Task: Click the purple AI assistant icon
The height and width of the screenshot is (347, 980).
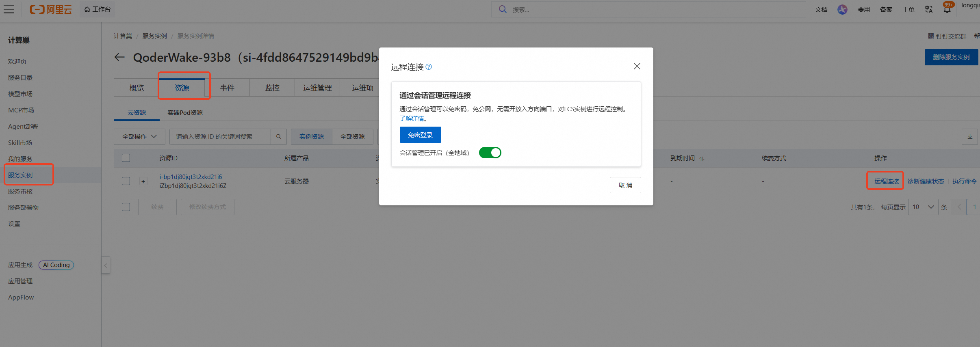Action: point(842,9)
